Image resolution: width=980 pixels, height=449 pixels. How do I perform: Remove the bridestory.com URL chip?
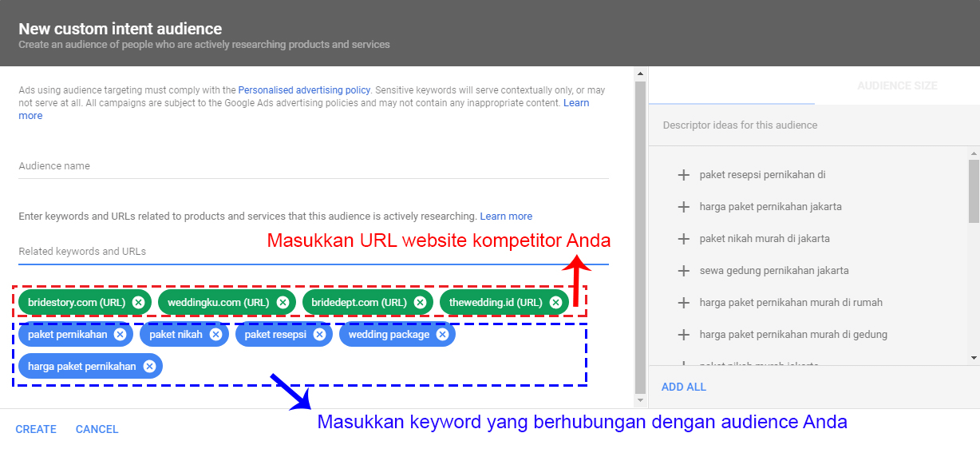[x=139, y=302]
